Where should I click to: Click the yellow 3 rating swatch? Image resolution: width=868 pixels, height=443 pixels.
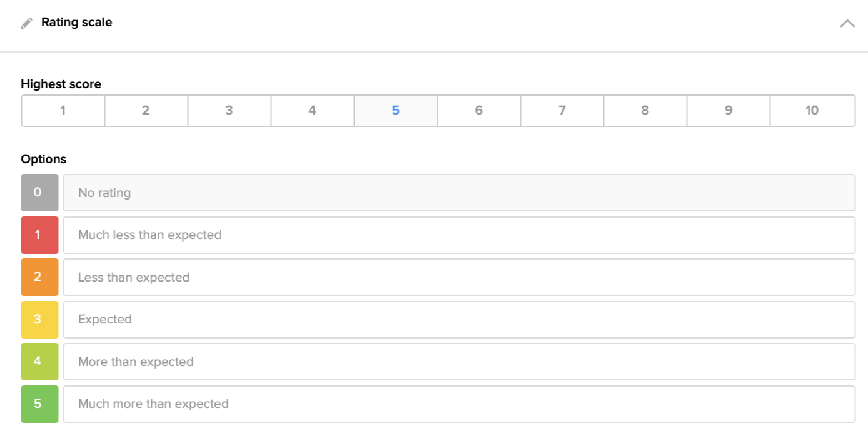39,320
